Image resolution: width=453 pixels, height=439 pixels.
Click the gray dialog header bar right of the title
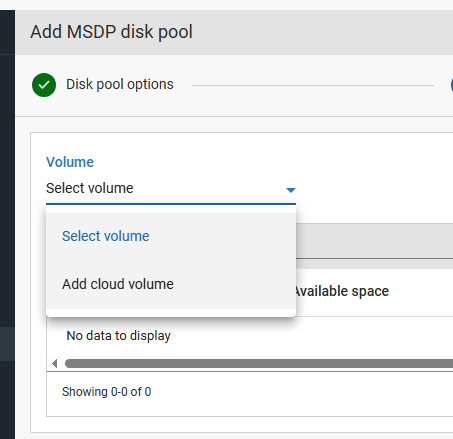point(323,32)
